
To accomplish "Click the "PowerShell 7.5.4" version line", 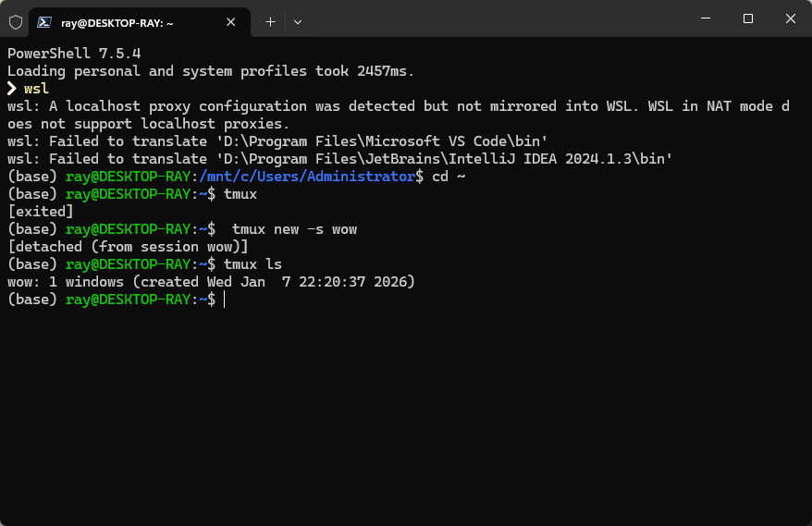I will point(74,54).
